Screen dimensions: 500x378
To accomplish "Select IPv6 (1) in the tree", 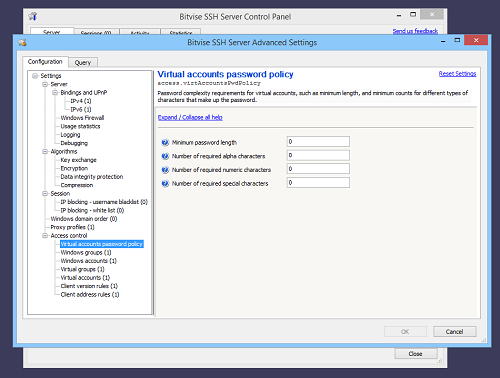I will tap(81, 109).
